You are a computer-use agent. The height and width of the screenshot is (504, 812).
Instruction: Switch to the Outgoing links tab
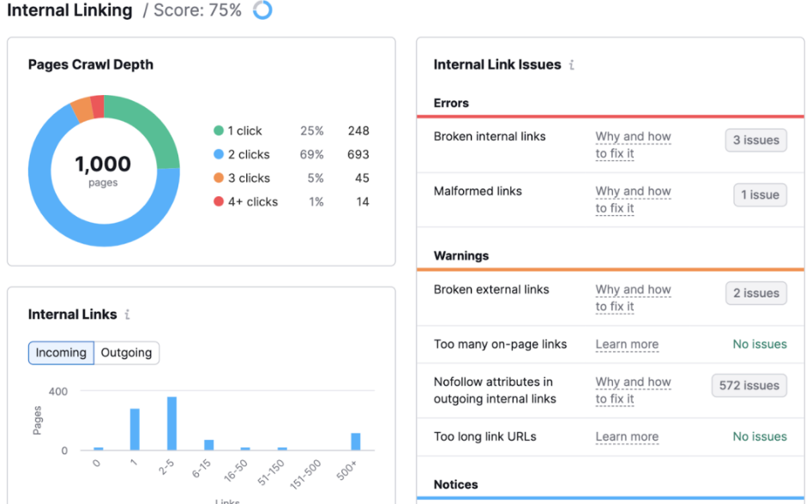tap(126, 353)
